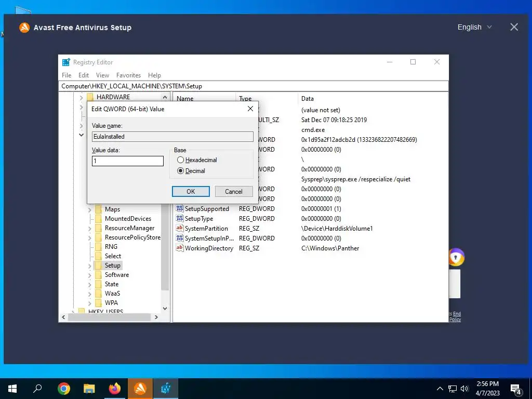The height and width of the screenshot is (399, 532).
Task: Click the SetupSupported value icon
Action: pos(179,208)
